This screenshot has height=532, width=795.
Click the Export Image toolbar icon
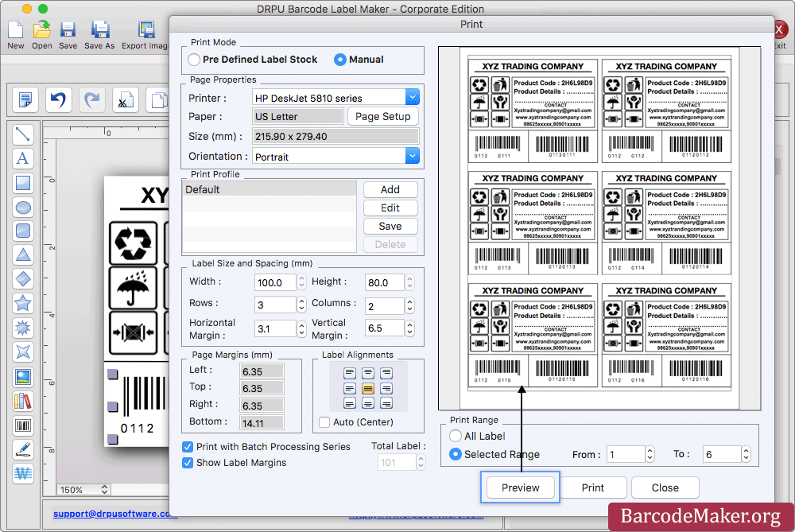(145, 34)
